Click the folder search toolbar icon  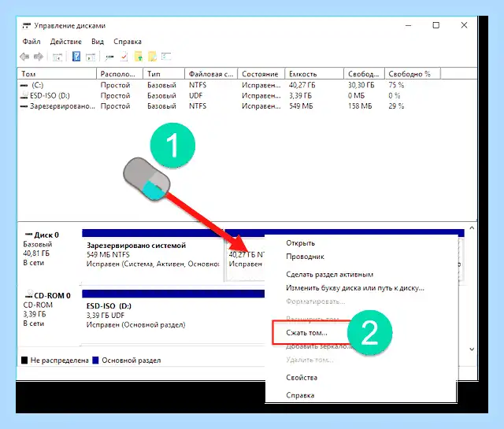click(152, 57)
